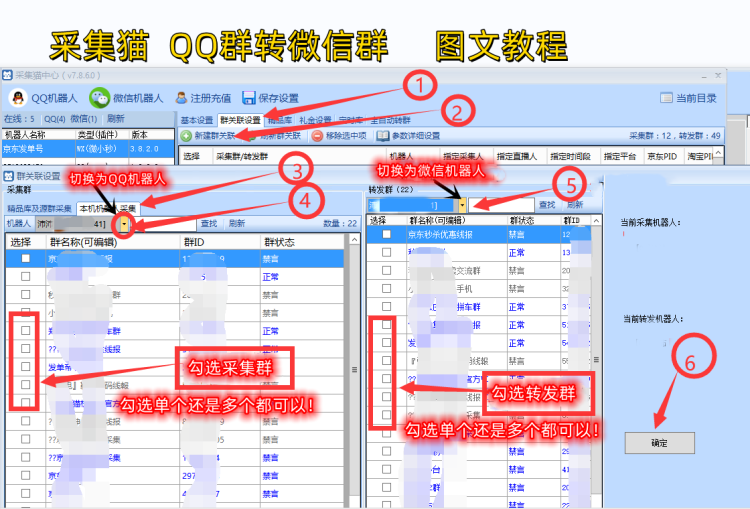Open the 采集群 机器人 dropdown arrow
Screen dimensions: 750x509
pos(124,225)
